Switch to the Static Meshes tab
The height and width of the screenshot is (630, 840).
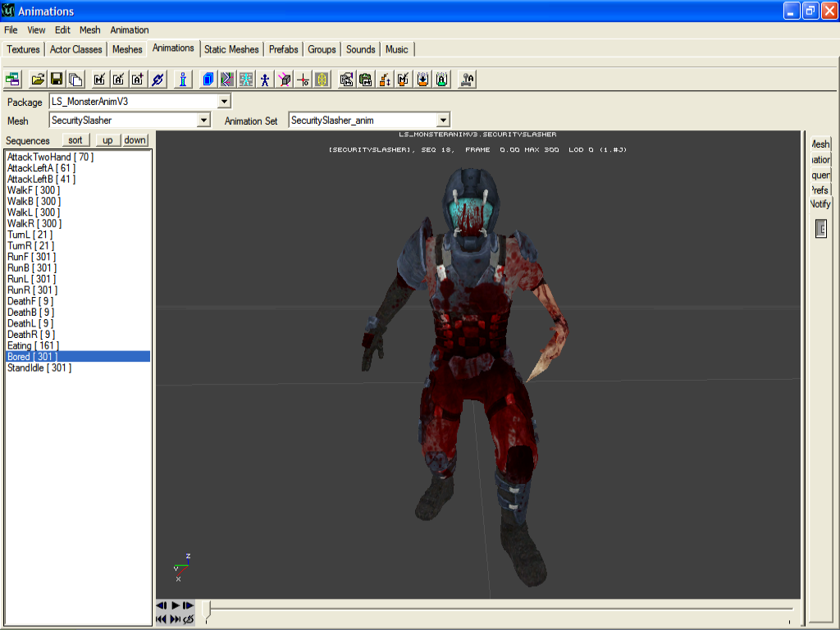tap(231, 49)
